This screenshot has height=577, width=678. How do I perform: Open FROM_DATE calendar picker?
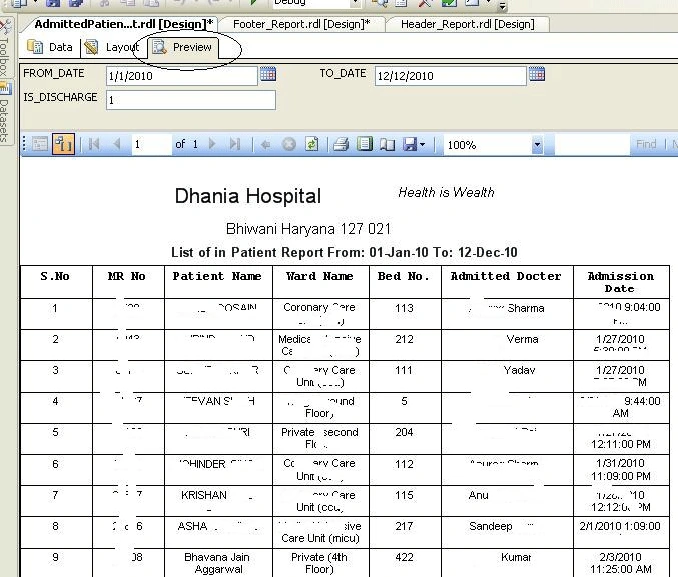click(268, 74)
